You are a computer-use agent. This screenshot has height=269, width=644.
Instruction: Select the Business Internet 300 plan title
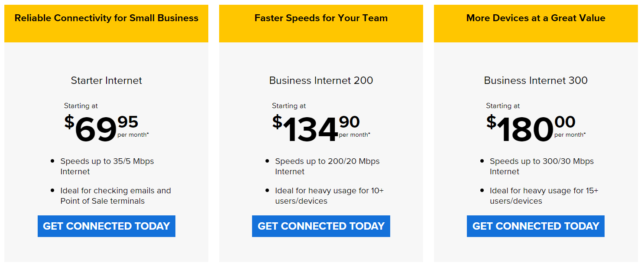coord(536,80)
